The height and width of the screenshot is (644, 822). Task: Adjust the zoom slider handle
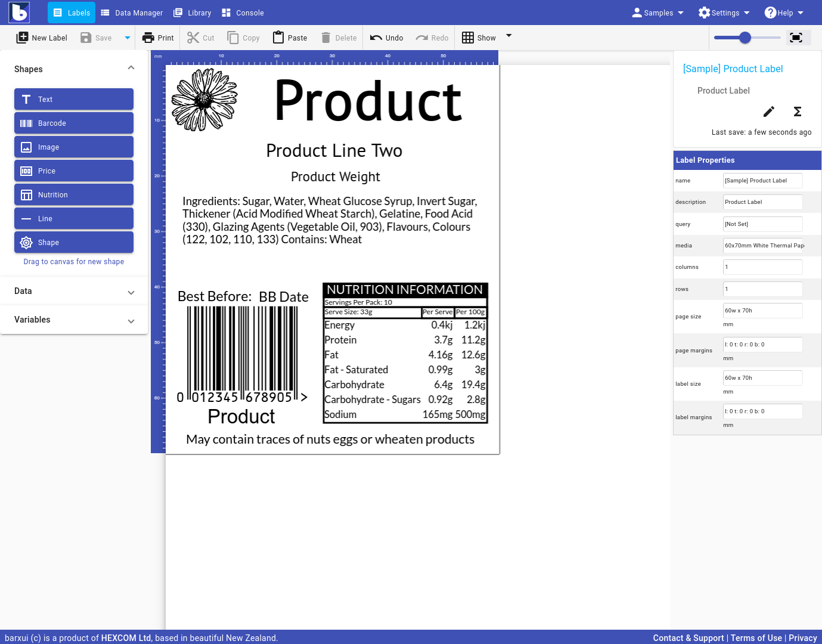tap(745, 38)
